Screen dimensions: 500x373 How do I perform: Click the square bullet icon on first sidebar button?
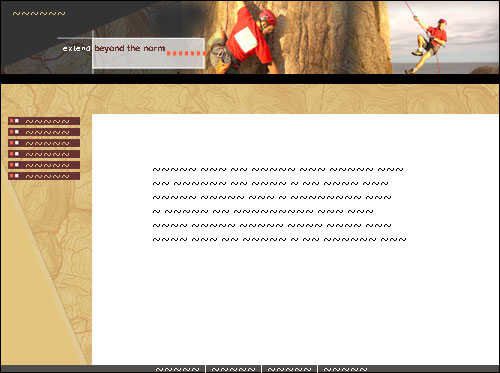(x=14, y=121)
